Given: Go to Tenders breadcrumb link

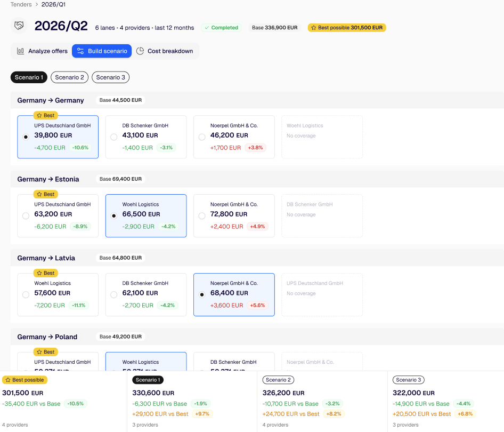Looking at the screenshot, I should (x=21, y=4).
